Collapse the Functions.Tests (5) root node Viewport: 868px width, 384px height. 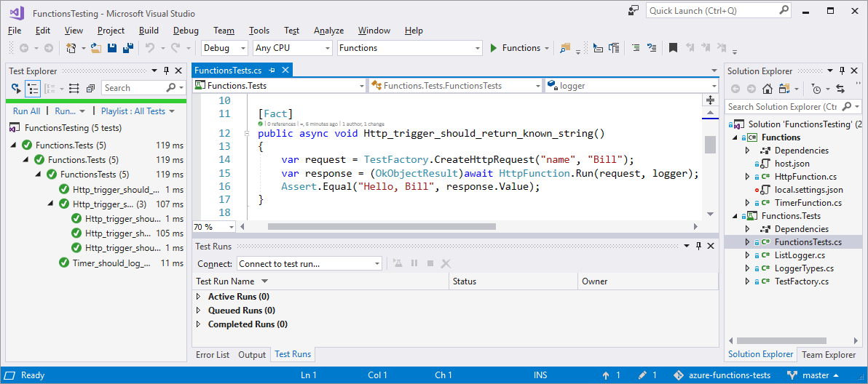12,145
